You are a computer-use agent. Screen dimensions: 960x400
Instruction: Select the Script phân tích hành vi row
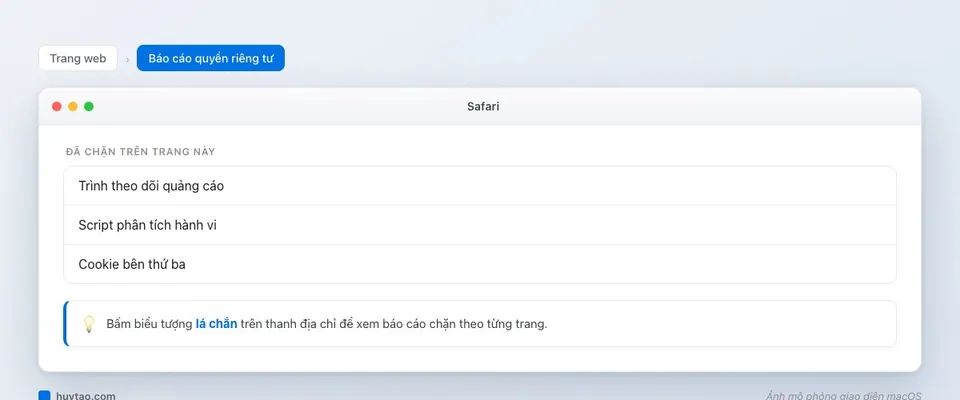(479, 225)
